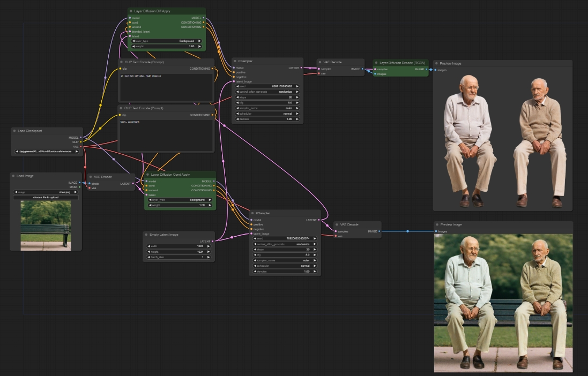Collapse the VAE Encode node
The height and width of the screenshot is (376, 588).
tap(90, 176)
